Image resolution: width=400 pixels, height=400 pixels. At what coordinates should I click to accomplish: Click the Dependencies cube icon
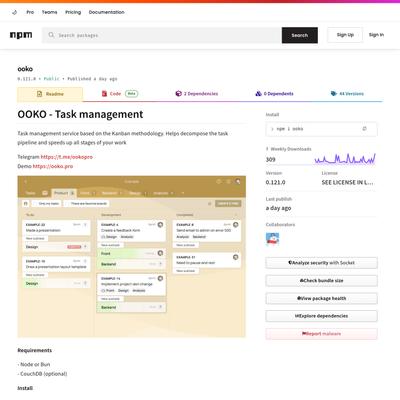pos(178,94)
